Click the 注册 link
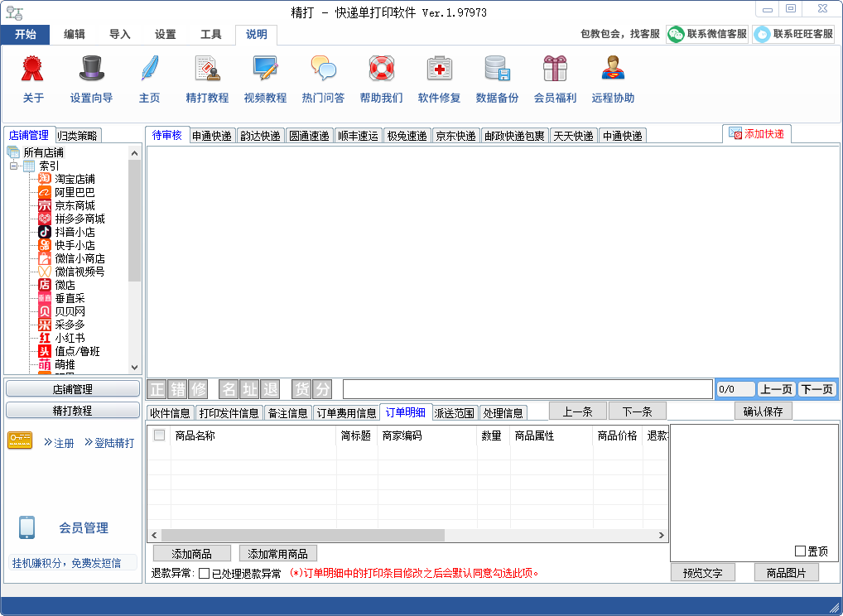The width and height of the screenshot is (843, 616). pyautogui.click(x=59, y=443)
